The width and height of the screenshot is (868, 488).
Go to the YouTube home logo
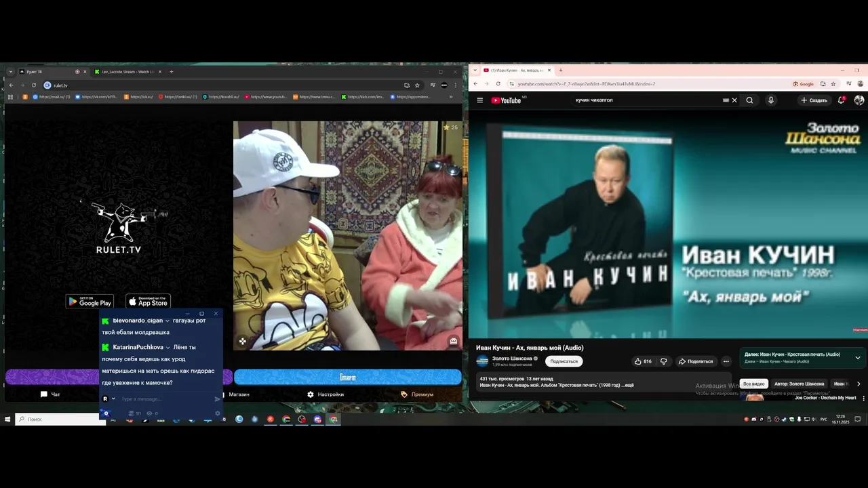pyautogui.click(x=506, y=100)
